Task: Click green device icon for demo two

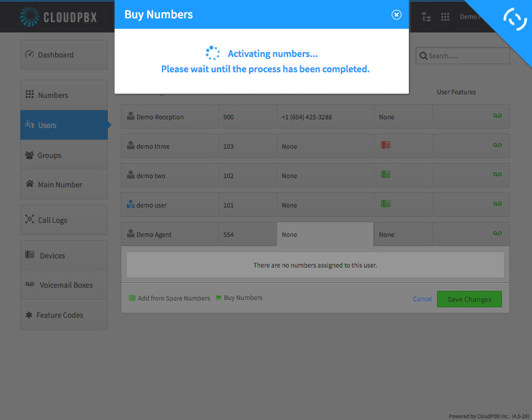Action: pyautogui.click(x=386, y=174)
